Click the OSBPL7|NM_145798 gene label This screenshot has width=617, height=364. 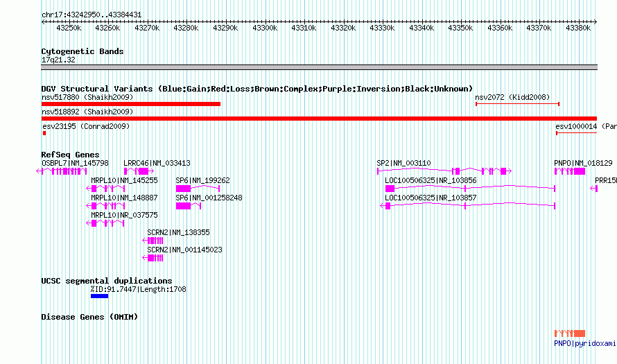tap(75, 163)
